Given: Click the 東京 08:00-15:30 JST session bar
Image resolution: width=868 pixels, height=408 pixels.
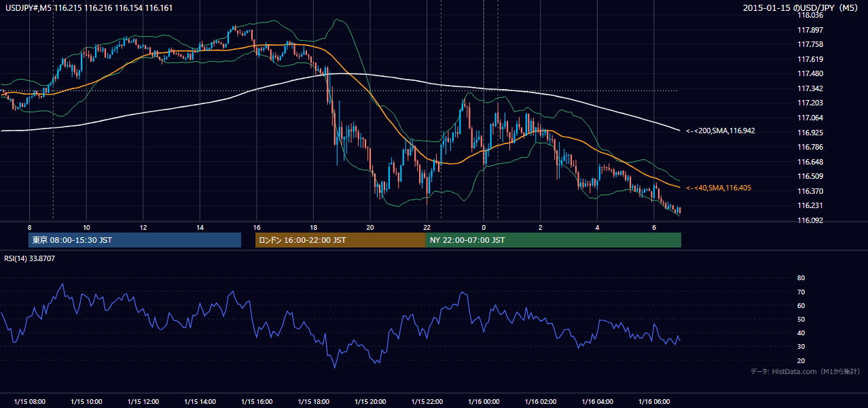Looking at the screenshot, I should [134, 240].
